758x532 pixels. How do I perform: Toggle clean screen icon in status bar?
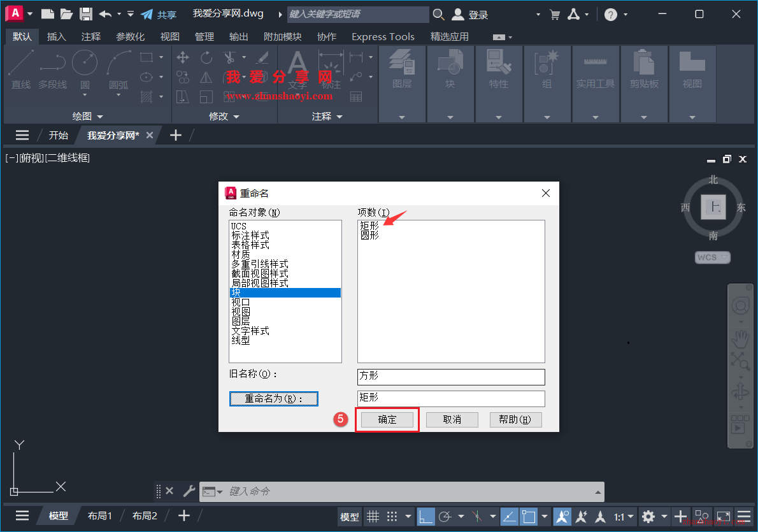pos(723,517)
